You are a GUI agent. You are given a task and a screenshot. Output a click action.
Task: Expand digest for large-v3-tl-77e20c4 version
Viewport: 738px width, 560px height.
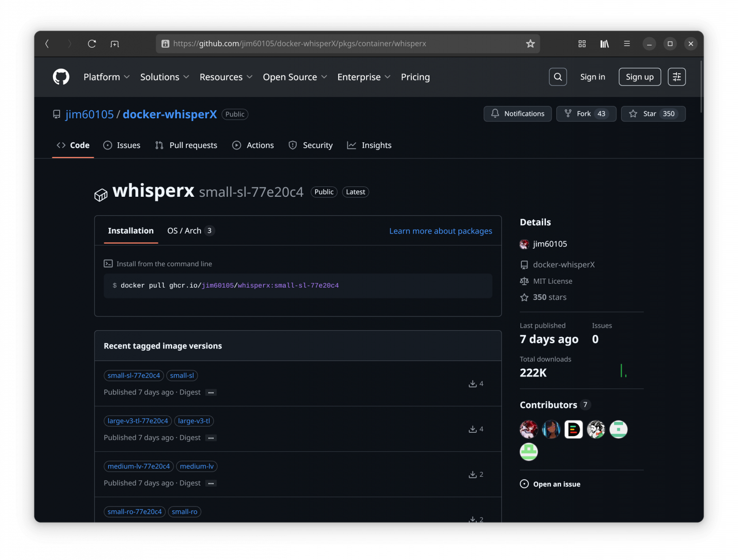coord(211,438)
